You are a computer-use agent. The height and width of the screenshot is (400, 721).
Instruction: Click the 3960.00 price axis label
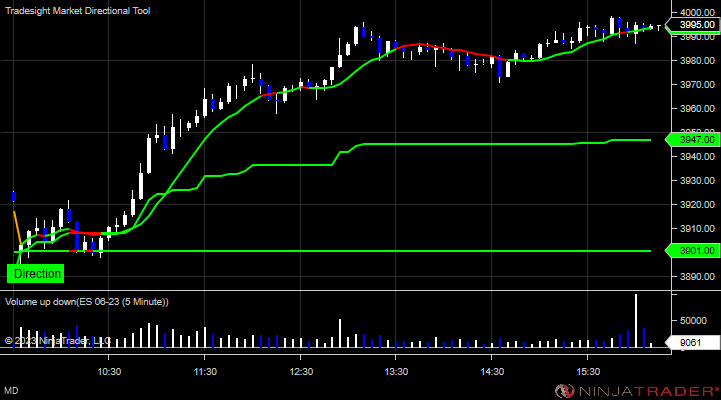click(x=697, y=109)
